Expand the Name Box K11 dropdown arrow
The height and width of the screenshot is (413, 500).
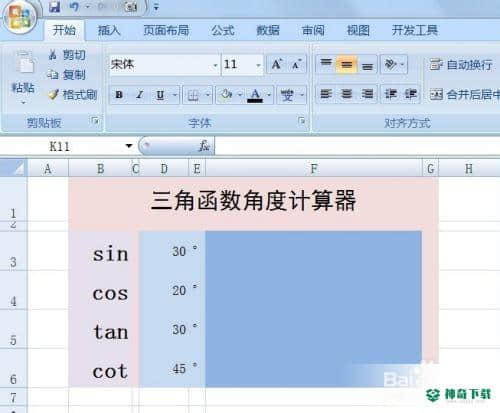tap(129, 146)
